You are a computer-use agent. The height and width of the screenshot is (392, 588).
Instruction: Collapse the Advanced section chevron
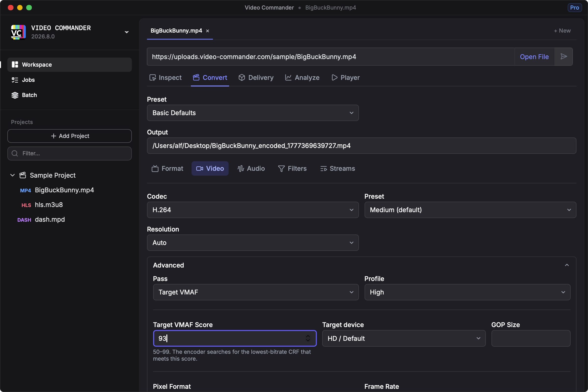tap(567, 265)
